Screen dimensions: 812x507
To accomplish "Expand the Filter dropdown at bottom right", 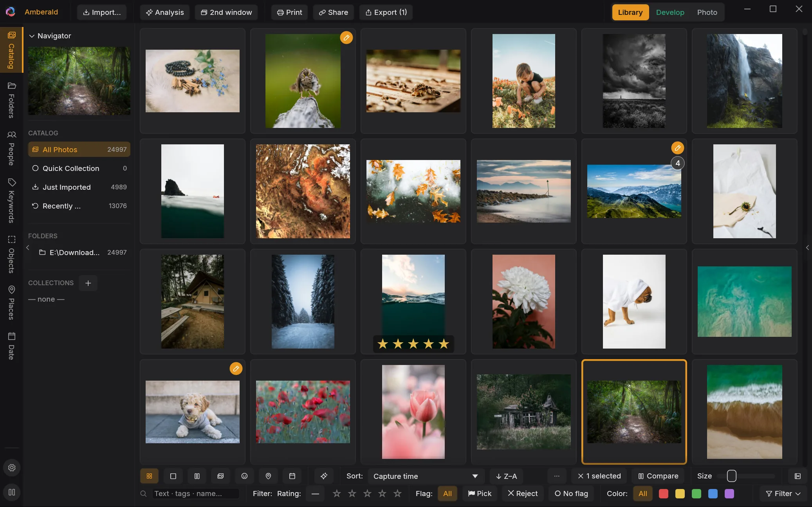I will coord(783,493).
